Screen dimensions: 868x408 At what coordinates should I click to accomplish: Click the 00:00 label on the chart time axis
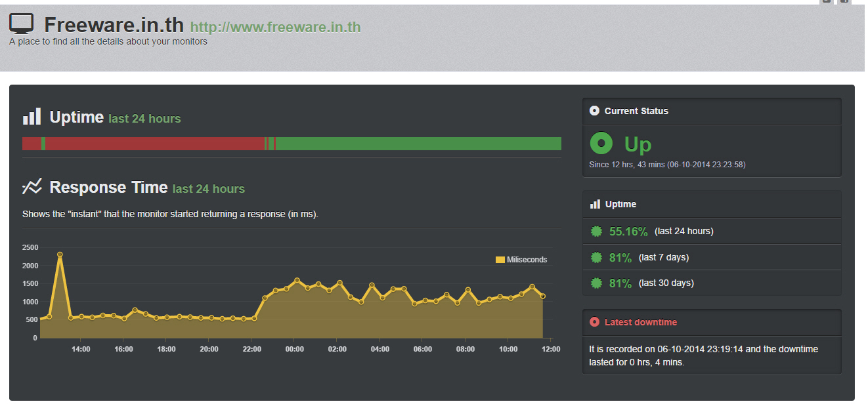pos(294,349)
